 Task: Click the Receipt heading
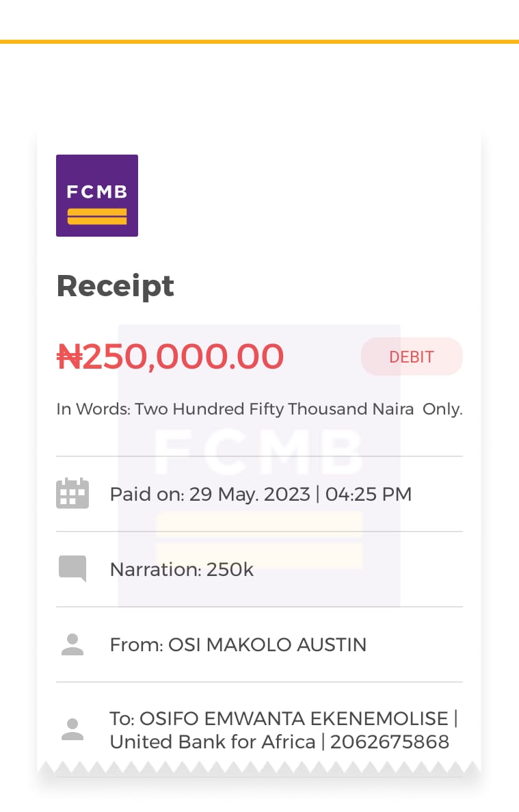coord(116,286)
